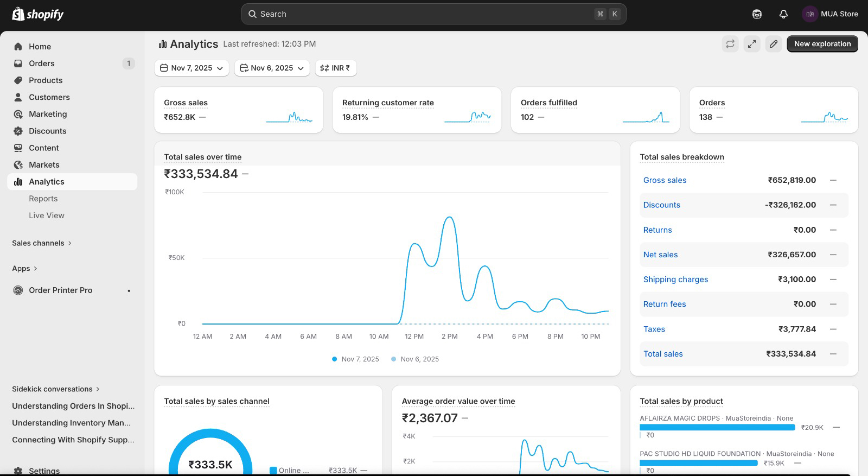Toggle the Nov 6, 2025 legend series
Viewport: 868px width, 476px height.
click(x=415, y=359)
